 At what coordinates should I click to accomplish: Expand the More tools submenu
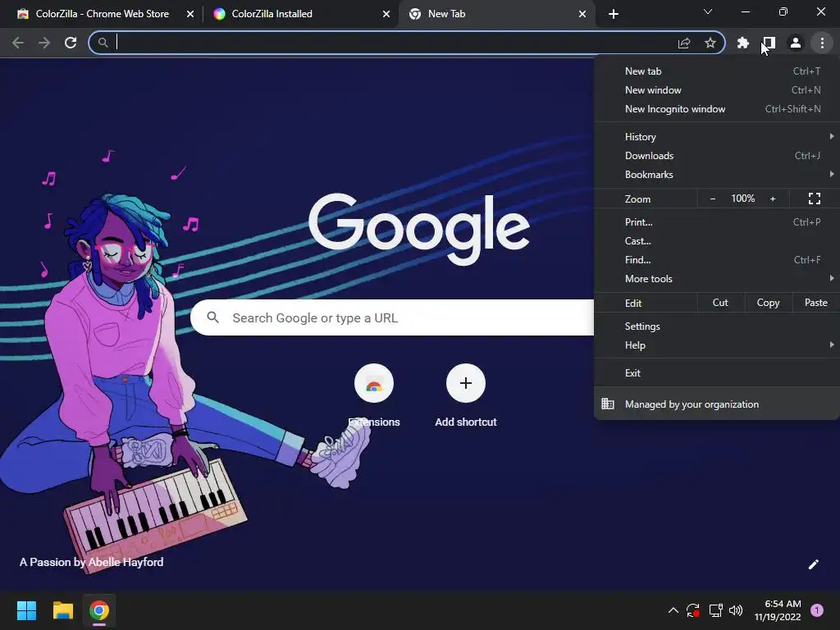coord(717,279)
